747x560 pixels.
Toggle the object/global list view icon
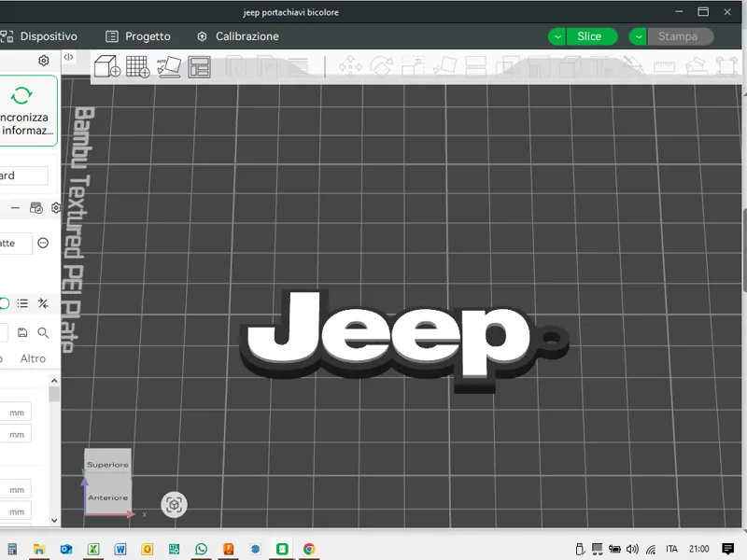coord(22,303)
